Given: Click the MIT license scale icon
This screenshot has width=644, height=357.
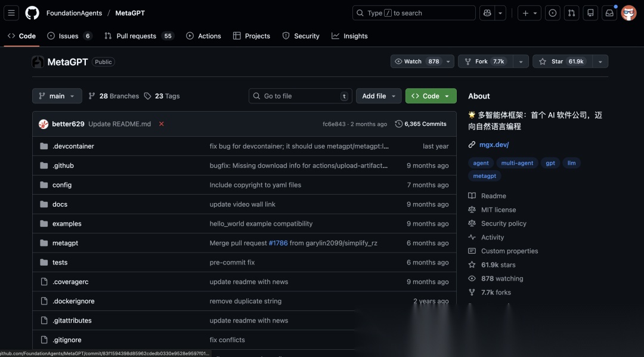Looking at the screenshot, I should tap(472, 210).
